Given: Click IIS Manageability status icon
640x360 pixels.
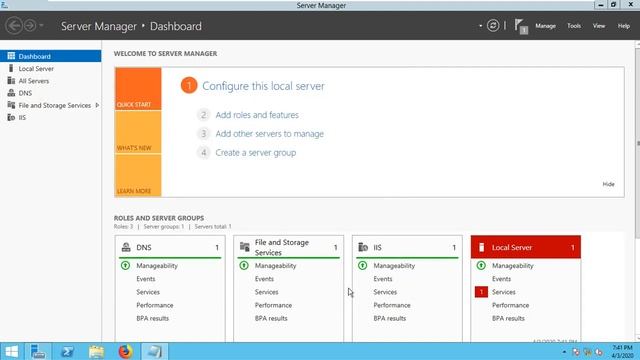Looking at the screenshot, I should point(362,265).
